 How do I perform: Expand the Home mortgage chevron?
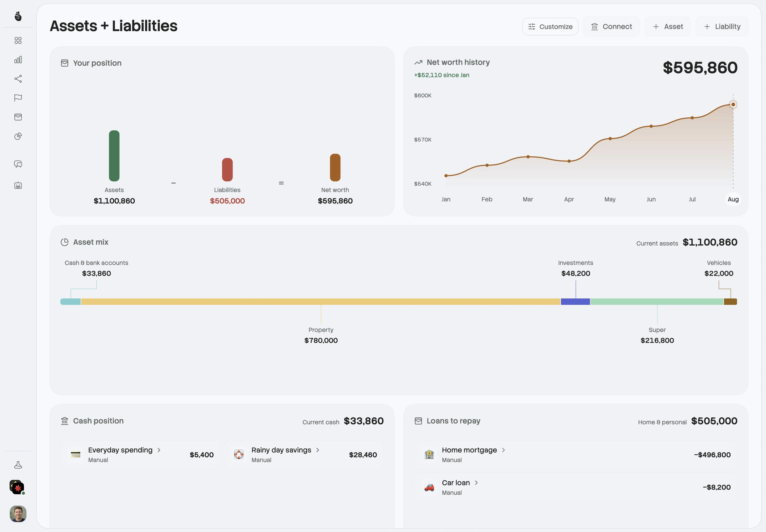503,450
